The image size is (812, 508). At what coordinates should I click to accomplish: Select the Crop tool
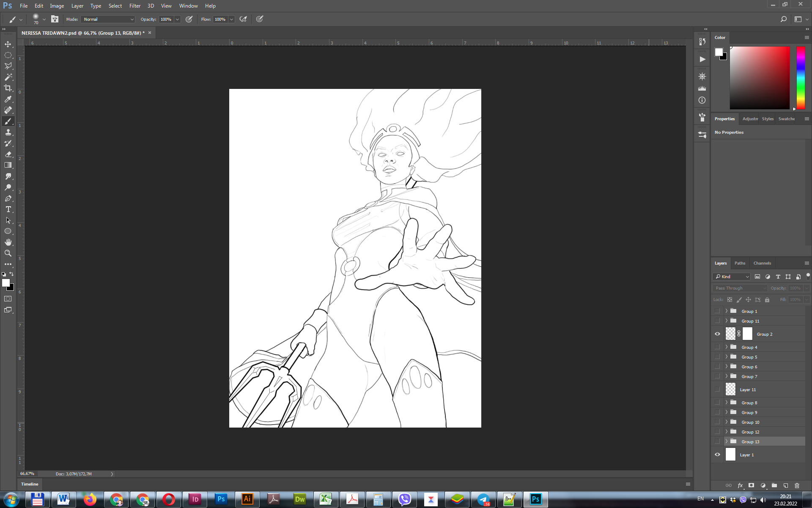(x=8, y=88)
